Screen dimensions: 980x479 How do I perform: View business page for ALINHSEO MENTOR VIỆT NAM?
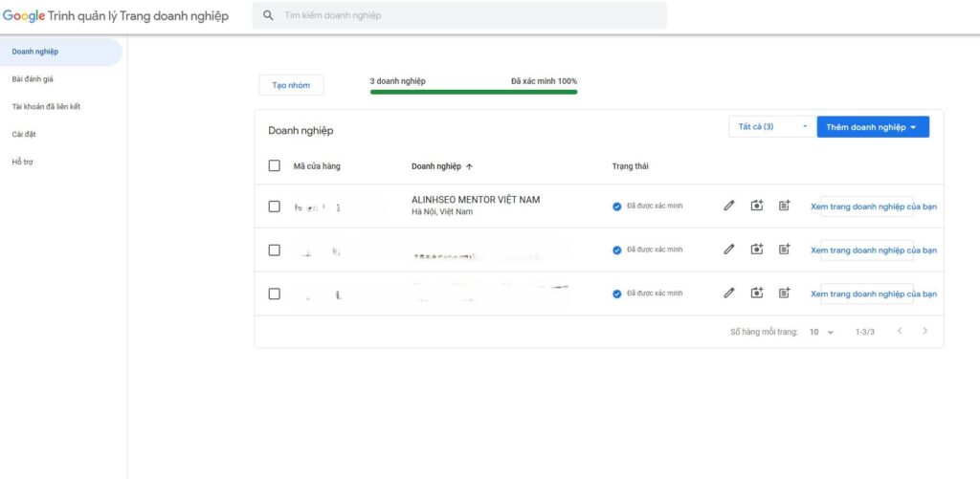point(873,207)
